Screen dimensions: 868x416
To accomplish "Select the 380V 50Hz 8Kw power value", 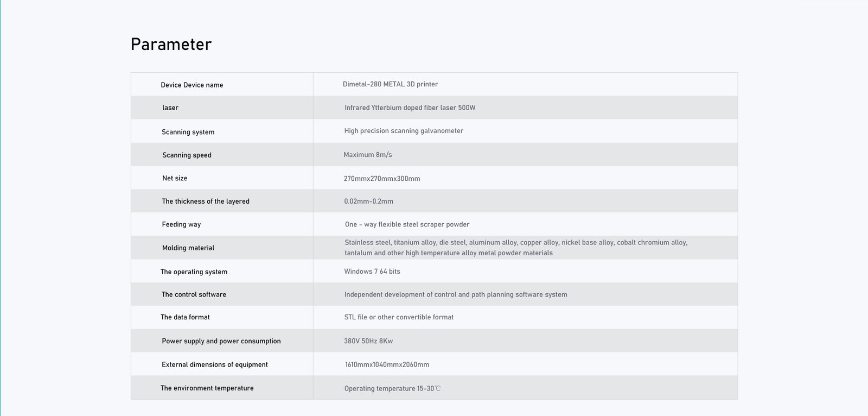I will pos(368,341).
